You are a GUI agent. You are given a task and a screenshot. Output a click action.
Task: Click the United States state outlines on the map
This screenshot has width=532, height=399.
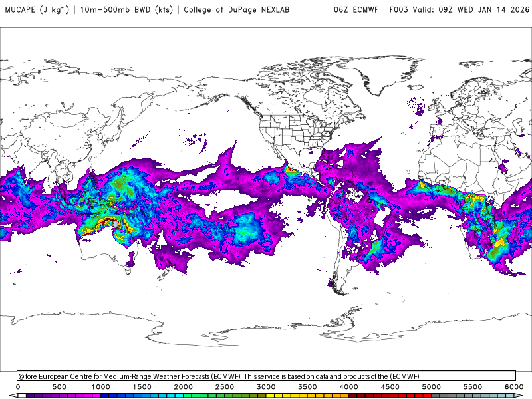tap(299, 130)
